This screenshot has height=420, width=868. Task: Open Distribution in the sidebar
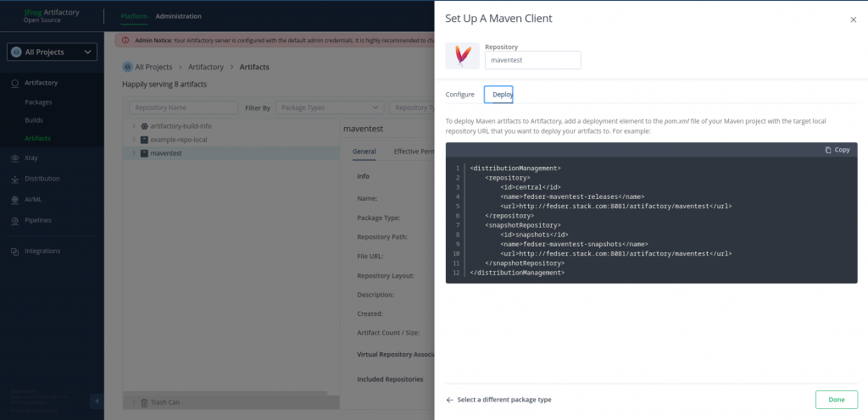click(x=42, y=179)
